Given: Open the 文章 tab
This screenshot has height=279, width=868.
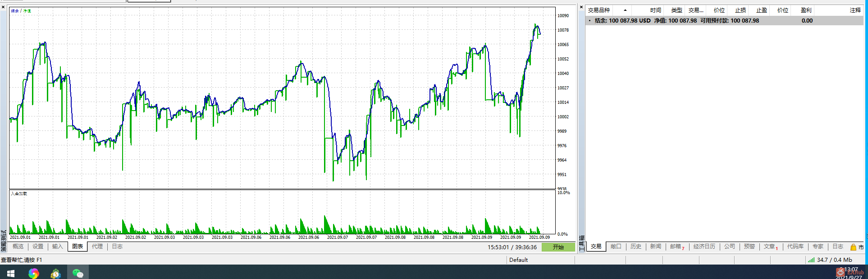Looking at the screenshot, I should 771,246.
